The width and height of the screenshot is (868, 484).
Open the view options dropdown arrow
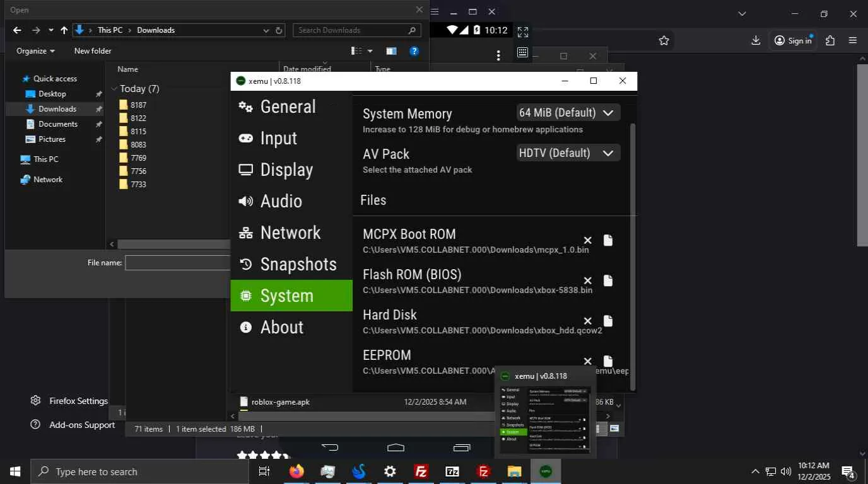coord(370,51)
